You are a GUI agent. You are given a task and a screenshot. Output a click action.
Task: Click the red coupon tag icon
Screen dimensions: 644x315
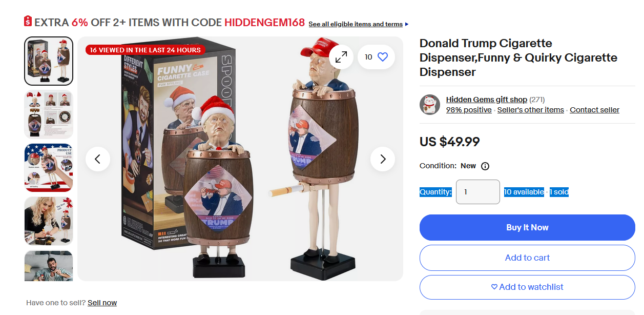(x=28, y=22)
